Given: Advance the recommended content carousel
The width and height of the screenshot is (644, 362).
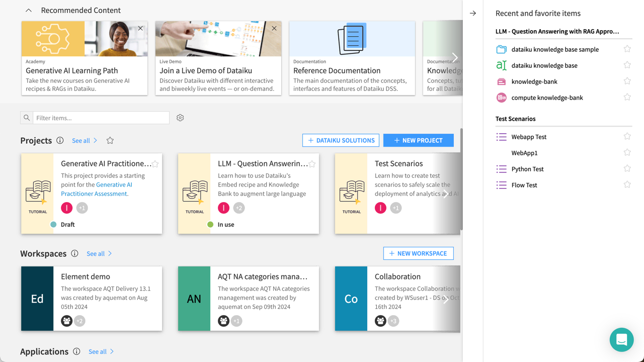Looking at the screenshot, I should (454, 57).
